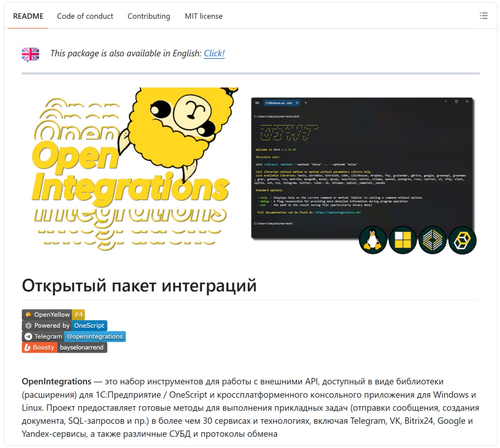500x448 pixels.
Task: Click the OneScript hexagon cube badge icon
Action: click(x=462, y=240)
